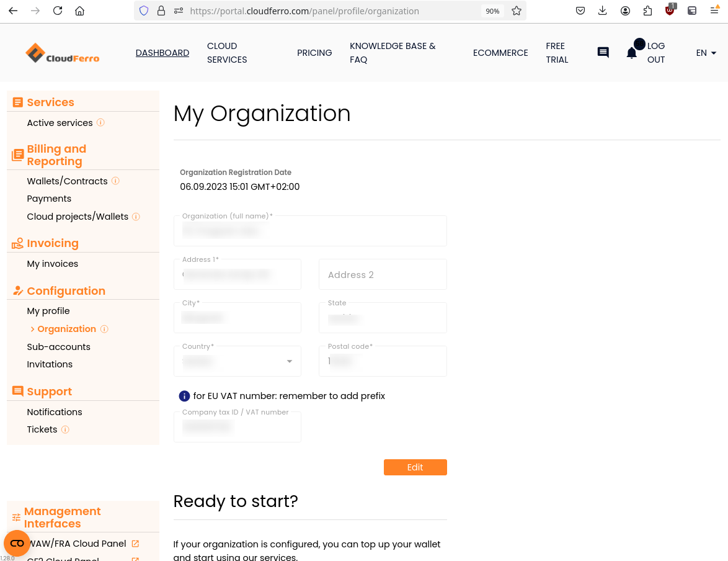Image resolution: width=728 pixels, height=561 pixels.
Task: Open the info icon next to Tickets
Action: click(x=64, y=429)
